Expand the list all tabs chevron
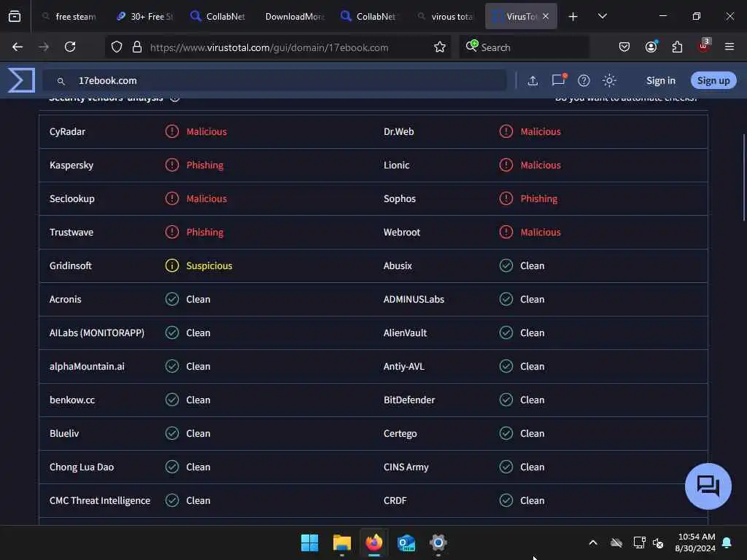The image size is (747, 560). coord(602,16)
